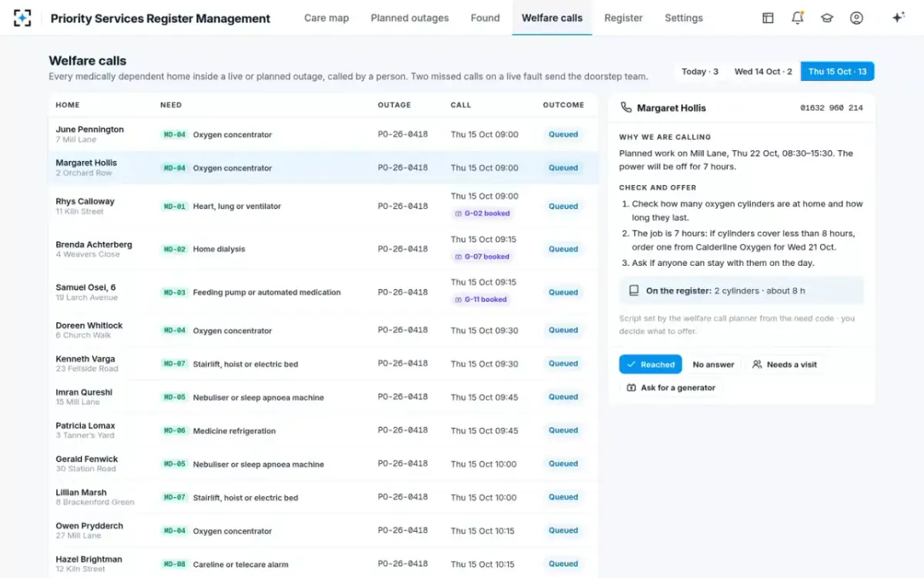The width and height of the screenshot is (924, 578).
Task: Open the training graduation cap icon
Action: point(827,18)
